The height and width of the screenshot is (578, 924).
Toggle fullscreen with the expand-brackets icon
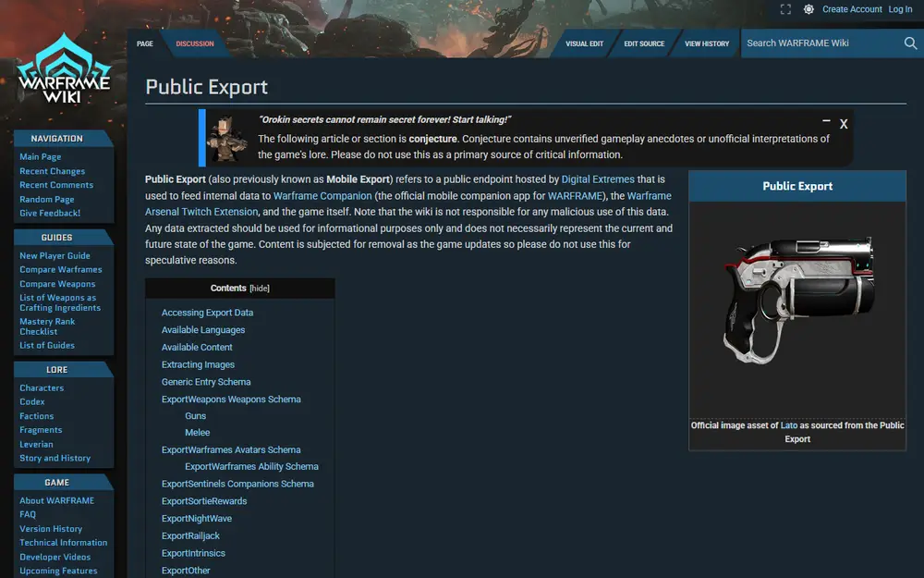pos(785,9)
